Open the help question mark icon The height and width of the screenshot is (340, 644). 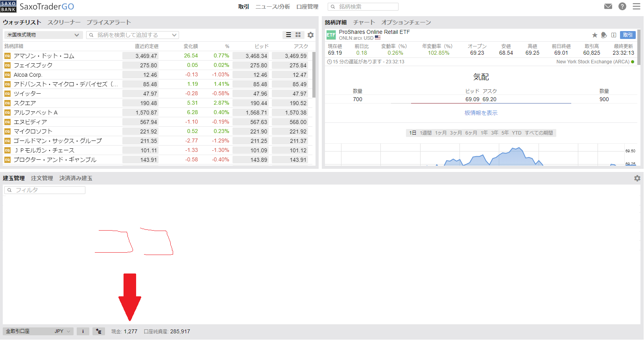click(622, 6)
